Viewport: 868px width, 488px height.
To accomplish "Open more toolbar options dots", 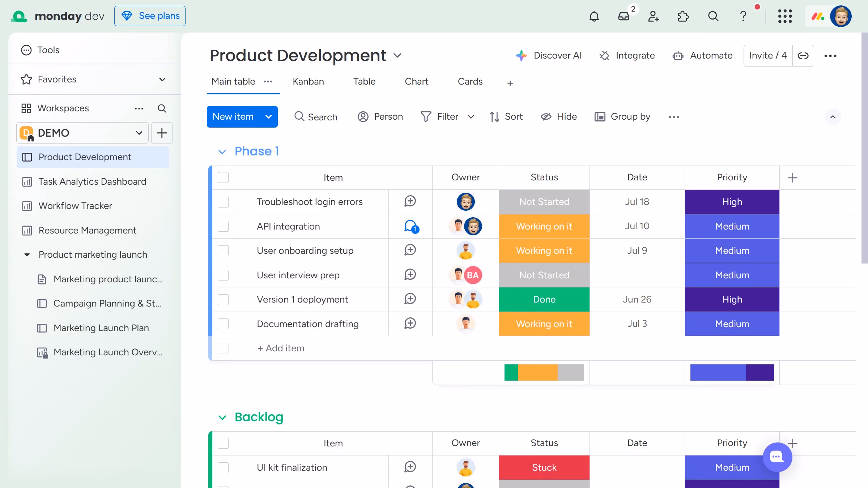I will pos(674,117).
